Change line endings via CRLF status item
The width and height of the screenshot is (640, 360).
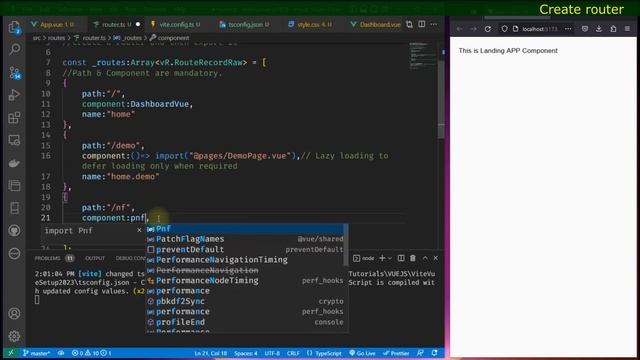[x=293, y=353]
